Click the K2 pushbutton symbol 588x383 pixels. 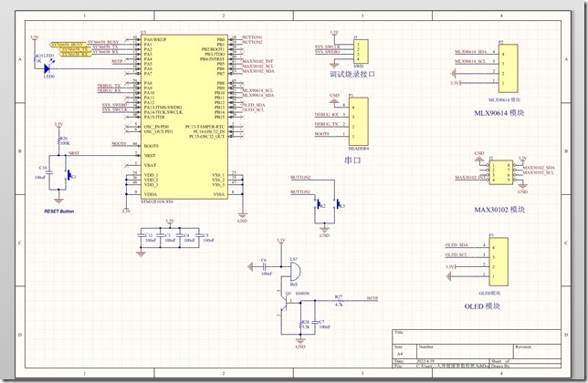pos(318,204)
